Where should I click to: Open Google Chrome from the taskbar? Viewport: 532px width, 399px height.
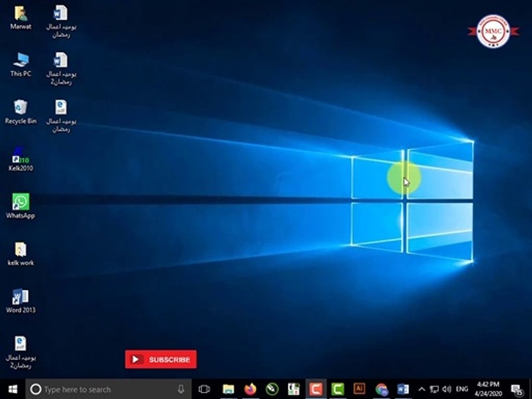pyautogui.click(x=381, y=389)
